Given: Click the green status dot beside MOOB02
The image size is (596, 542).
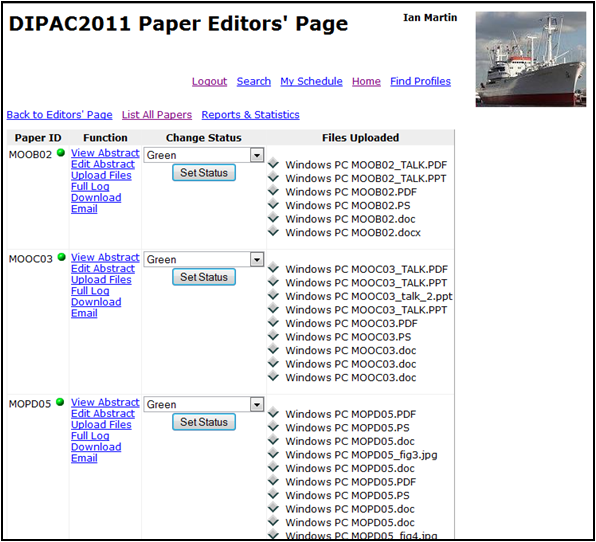Looking at the screenshot, I should [x=60, y=153].
